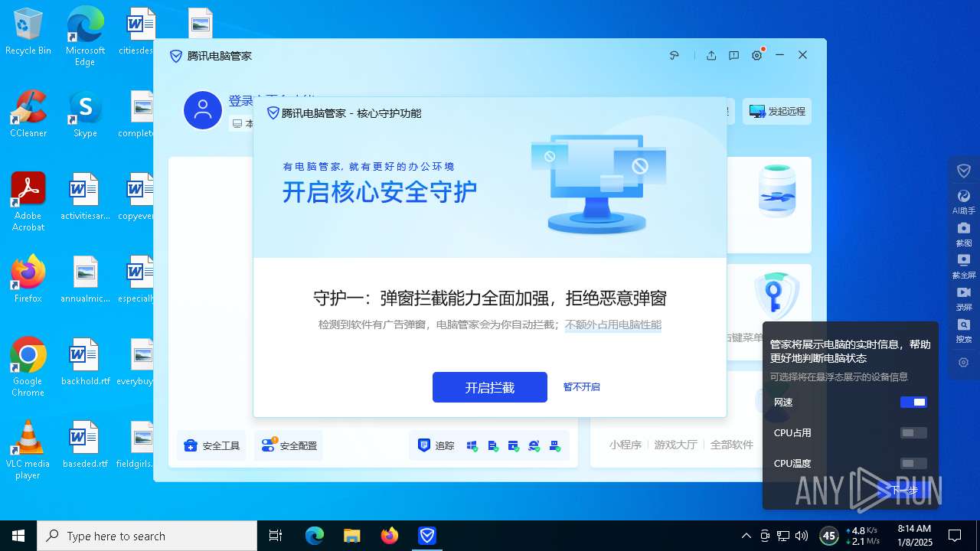Select the Microsoft Edge desktop shortcut
This screenshot has height=551, width=980.
(85, 37)
